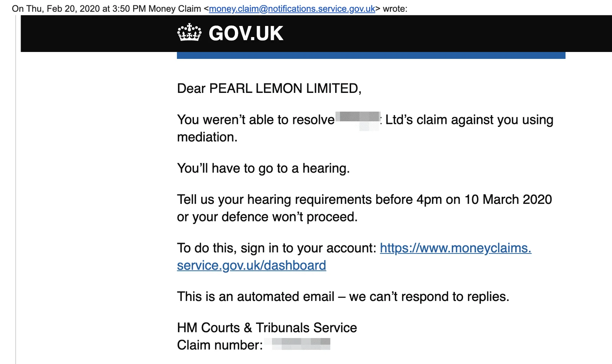The height and width of the screenshot is (364, 612).
Task: Open the money.claim@notifications.service.gov.uk sender email link
Action: pyautogui.click(x=292, y=8)
